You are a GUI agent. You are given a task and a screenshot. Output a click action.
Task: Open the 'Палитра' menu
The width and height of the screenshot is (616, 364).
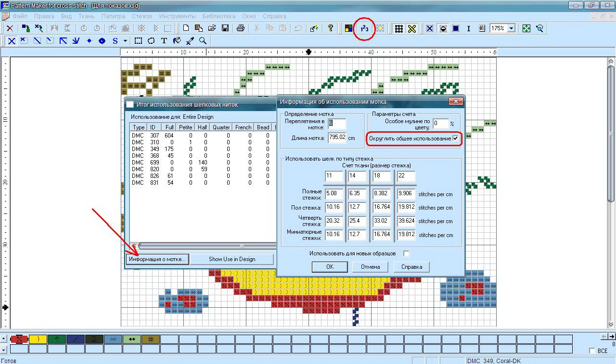click(x=113, y=16)
